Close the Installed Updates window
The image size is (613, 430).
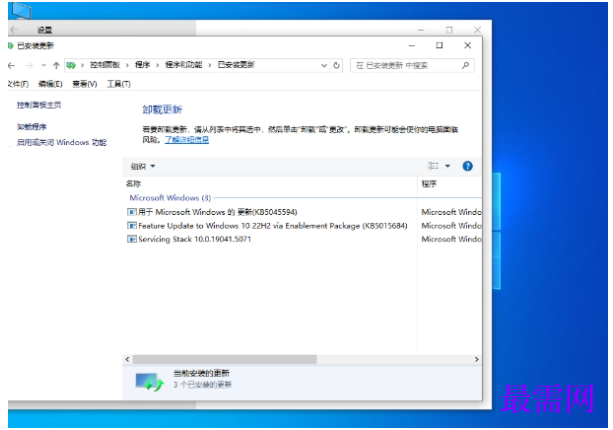pos(468,45)
